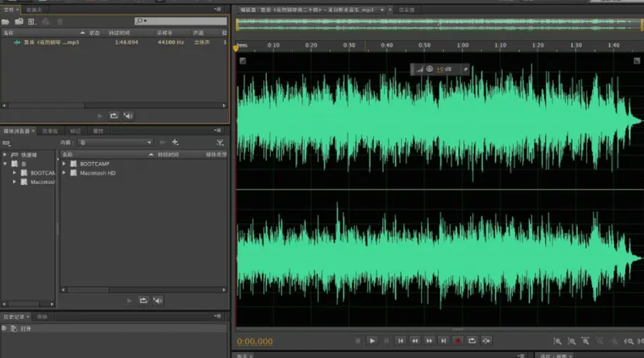644x358 pixels.
Task: Click the +0 dB gain control on waveform
Action: pyautogui.click(x=440, y=69)
